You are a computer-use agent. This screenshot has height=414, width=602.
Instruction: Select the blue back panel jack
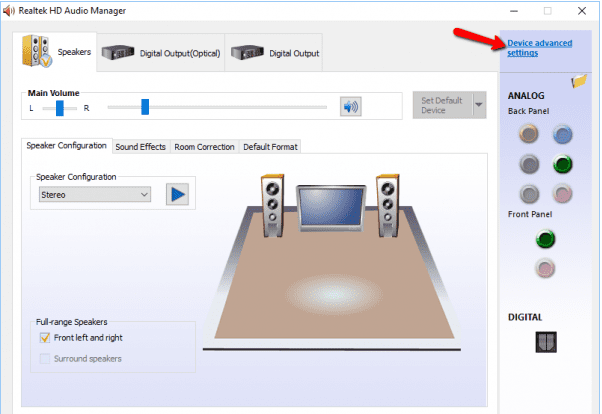(x=562, y=134)
